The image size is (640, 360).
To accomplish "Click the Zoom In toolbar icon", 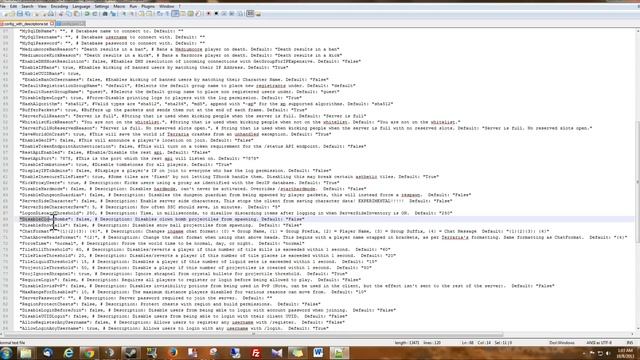I will (123, 14).
